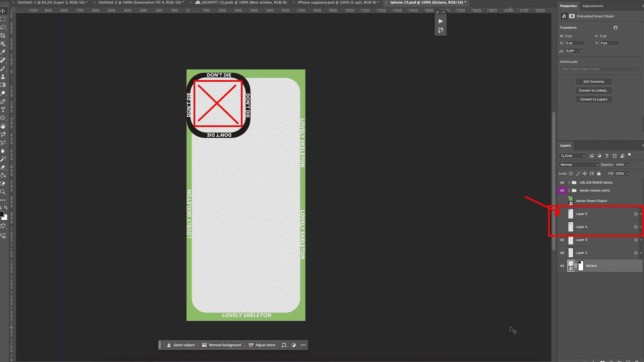
Task: Select the Zoom tool in toolbar
Action: click(3, 192)
